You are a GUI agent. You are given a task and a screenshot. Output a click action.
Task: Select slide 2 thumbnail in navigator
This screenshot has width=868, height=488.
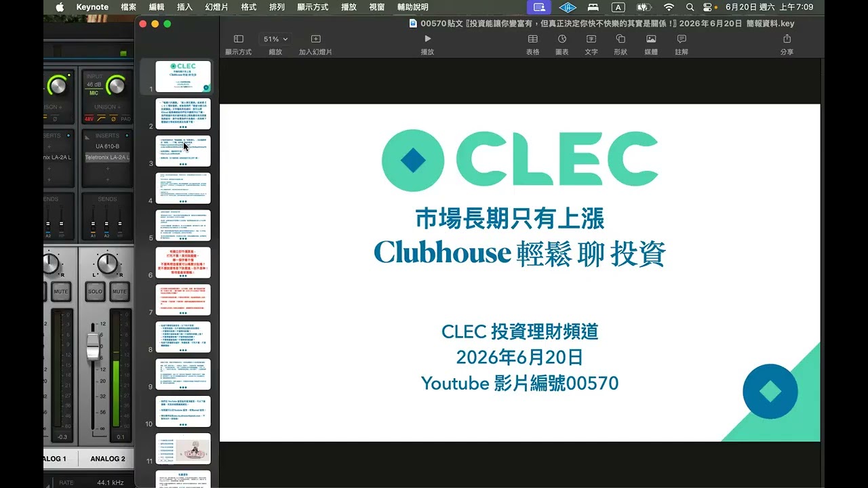[x=183, y=114]
